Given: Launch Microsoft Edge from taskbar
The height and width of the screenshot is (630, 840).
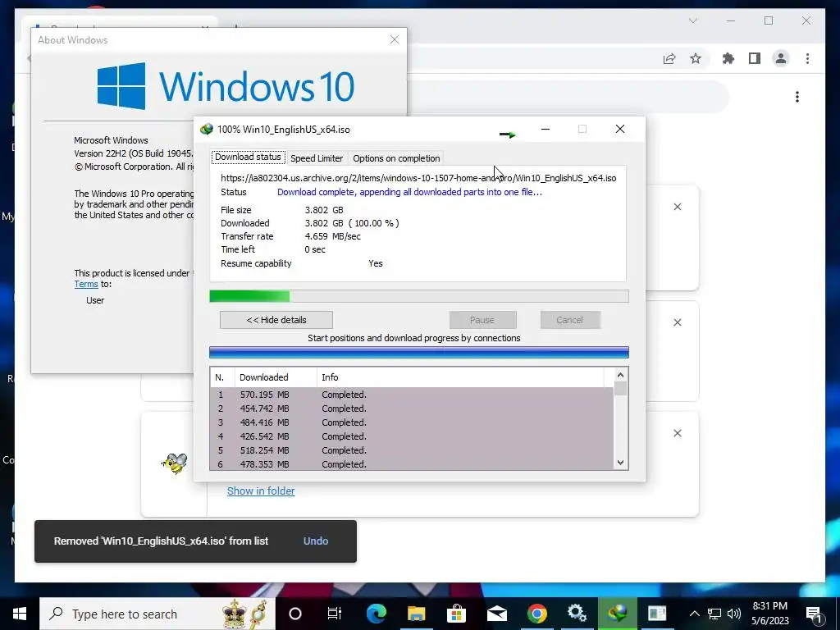Looking at the screenshot, I should coord(376,614).
